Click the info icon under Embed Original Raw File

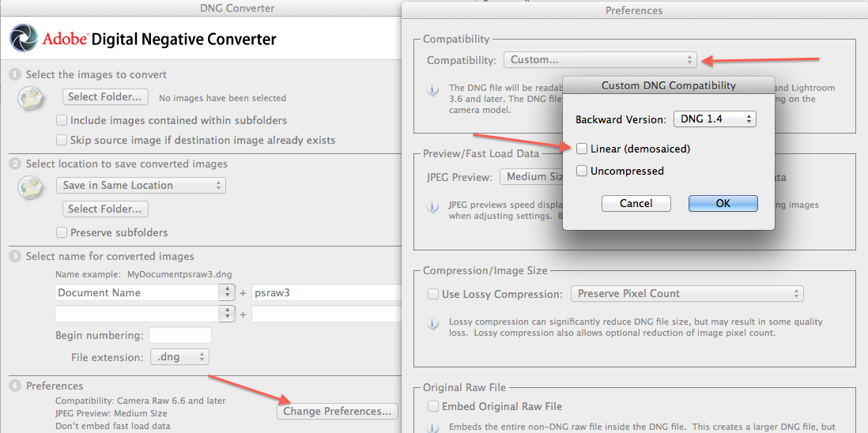point(433,427)
